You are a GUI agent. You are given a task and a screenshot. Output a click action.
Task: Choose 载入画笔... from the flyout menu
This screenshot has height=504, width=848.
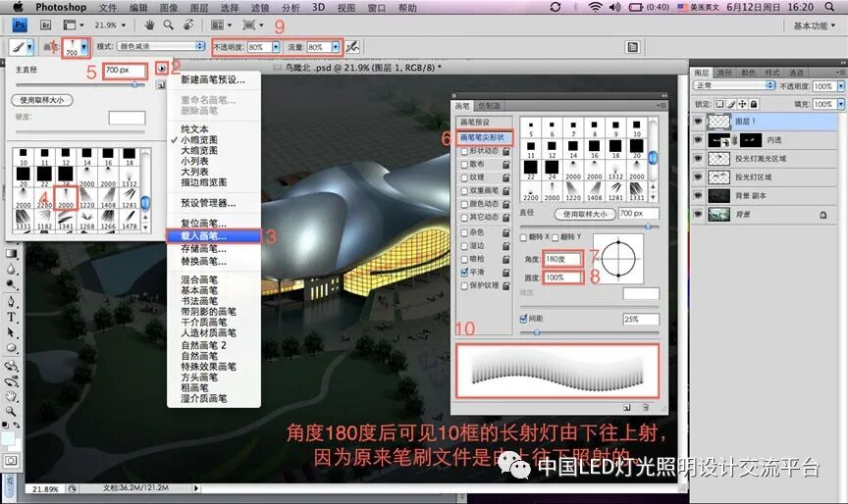(x=214, y=236)
